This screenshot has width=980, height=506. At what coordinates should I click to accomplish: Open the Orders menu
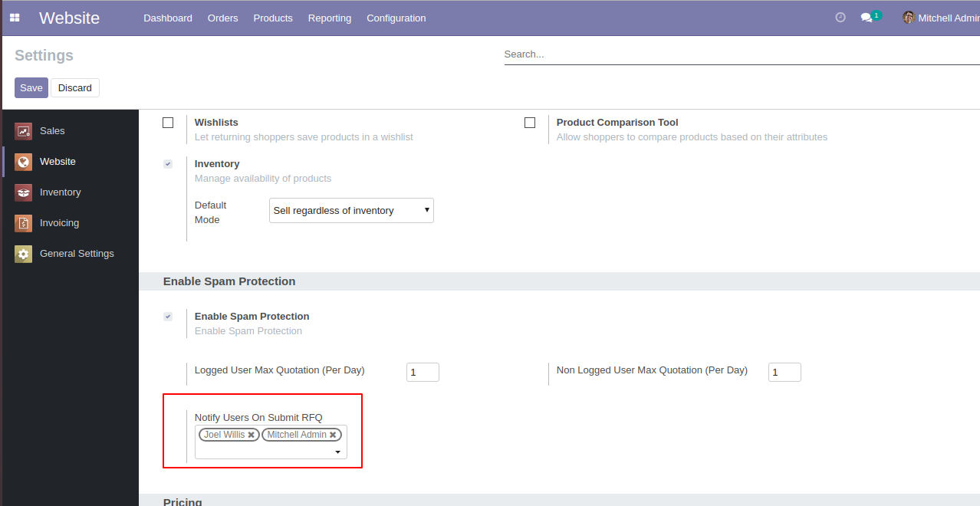click(x=223, y=18)
